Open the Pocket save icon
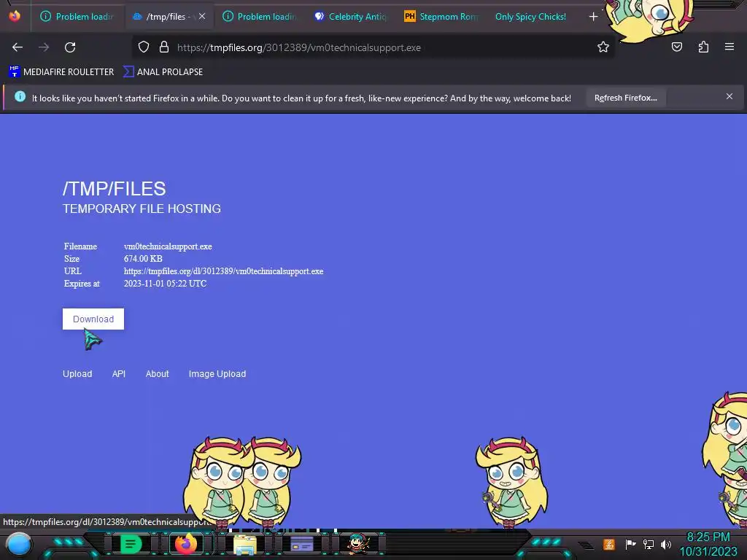 pos(676,47)
